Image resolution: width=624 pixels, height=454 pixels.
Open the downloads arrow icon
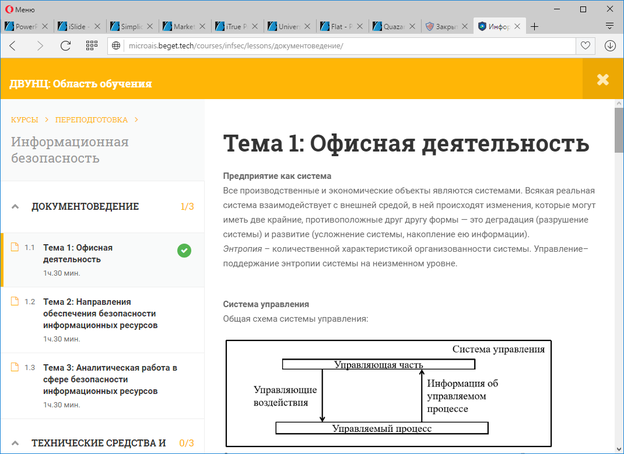(x=610, y=46)
